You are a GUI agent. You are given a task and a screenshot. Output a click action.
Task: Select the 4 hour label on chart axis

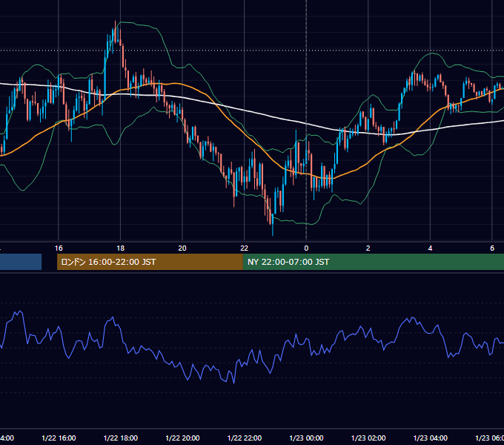pos(430,248)
